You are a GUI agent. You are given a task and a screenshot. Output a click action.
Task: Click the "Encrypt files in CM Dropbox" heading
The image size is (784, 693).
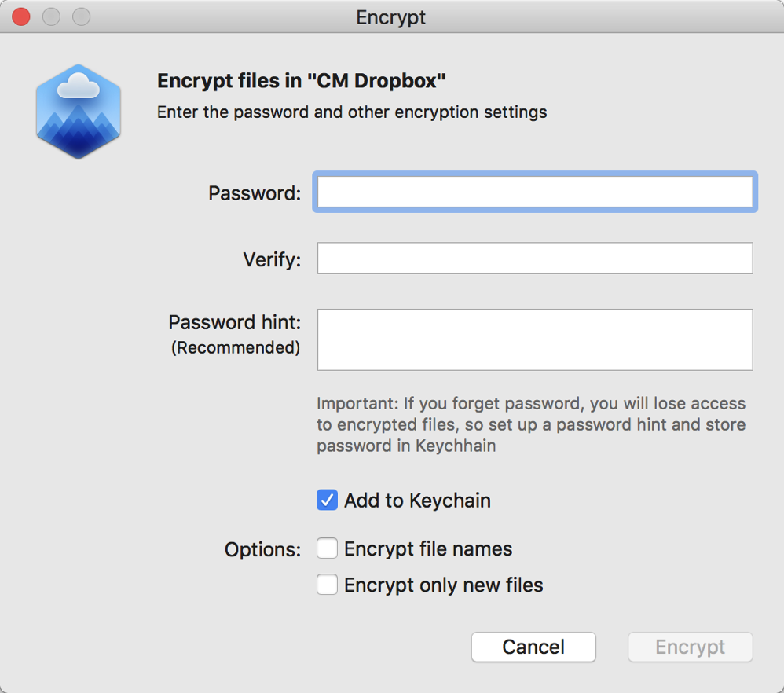coord(302,81)
